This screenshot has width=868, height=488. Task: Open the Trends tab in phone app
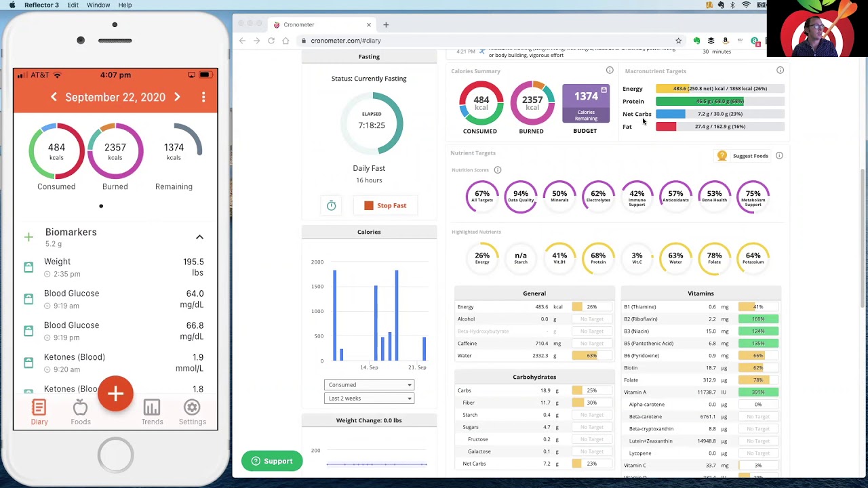click(x=152, y=412)
